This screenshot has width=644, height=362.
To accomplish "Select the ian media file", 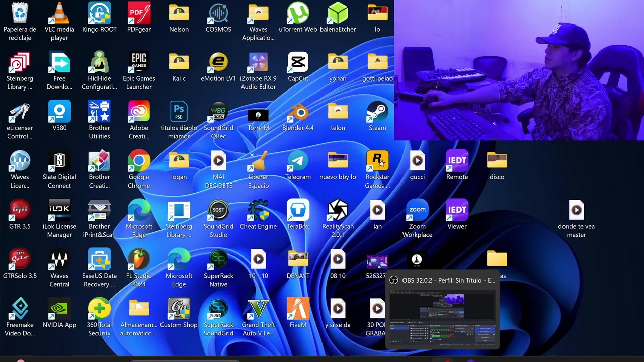I will [377, 211].
